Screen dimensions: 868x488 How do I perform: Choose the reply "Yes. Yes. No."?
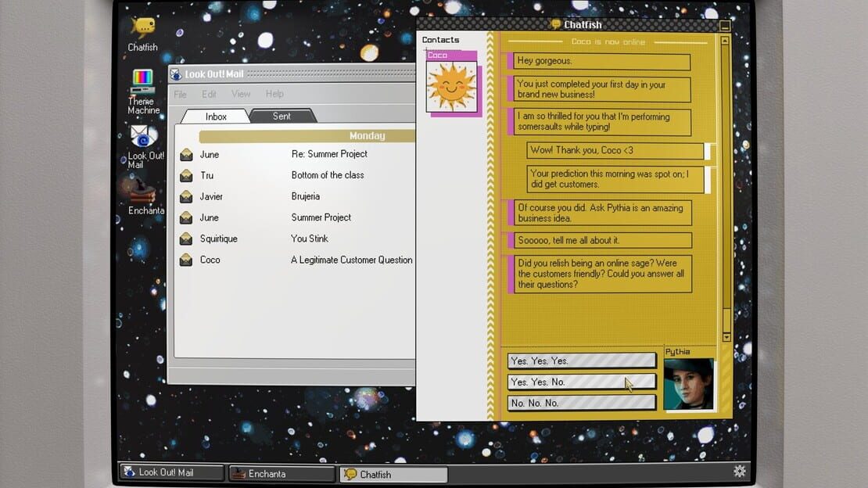(x=581, y=382)
